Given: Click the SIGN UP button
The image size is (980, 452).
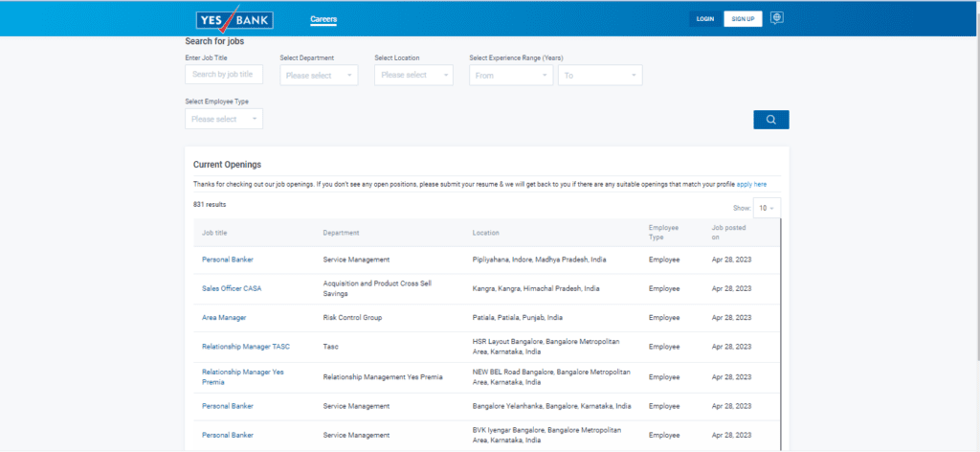Looking at the screenshot, I should click(743, 19).
